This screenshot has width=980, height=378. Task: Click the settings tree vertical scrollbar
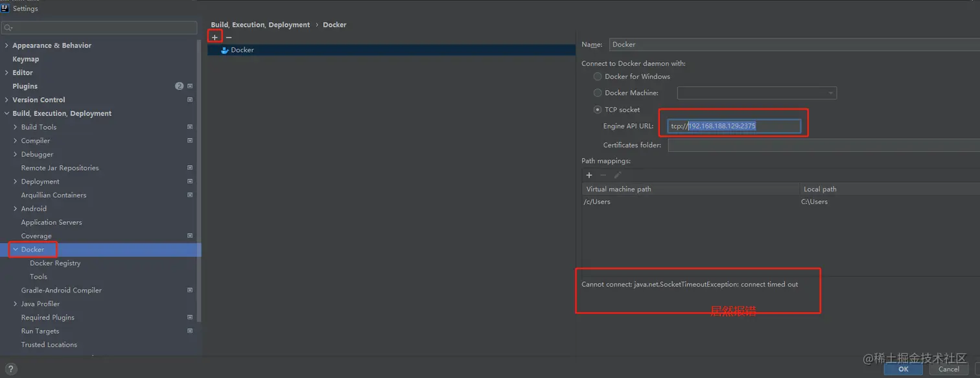pyautogui.click(x=199, y=180)
